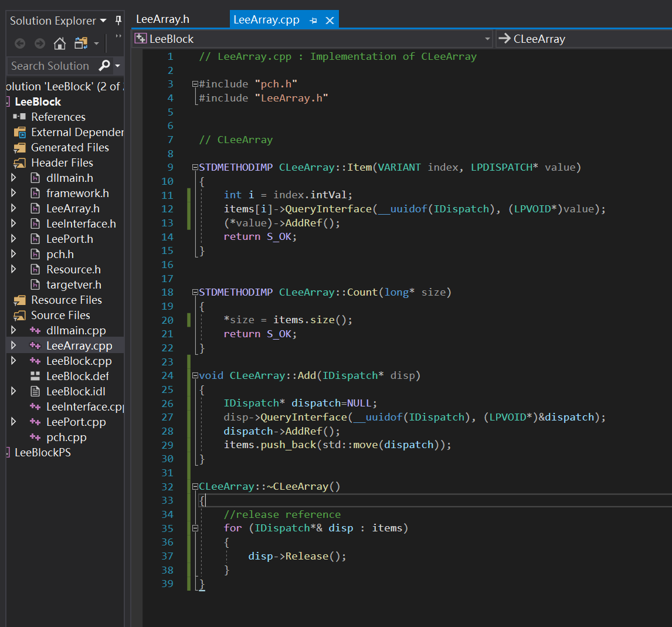The height and width of the screenshot is (627, 672).
Task: Expand the LeeBlock.cpp tree node
Action: pos(13,361)
